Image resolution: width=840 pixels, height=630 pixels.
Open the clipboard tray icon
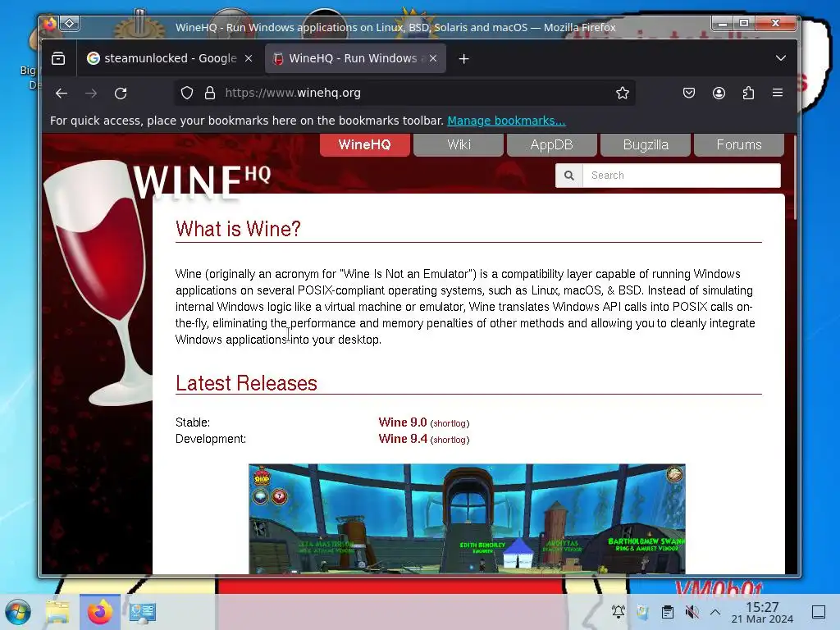(668, 612)
